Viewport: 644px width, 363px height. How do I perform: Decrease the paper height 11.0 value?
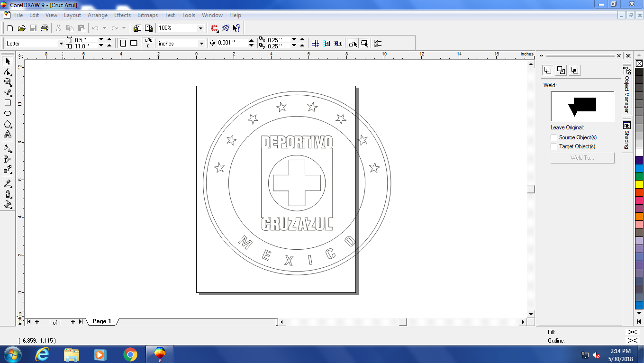pos(100,46)
